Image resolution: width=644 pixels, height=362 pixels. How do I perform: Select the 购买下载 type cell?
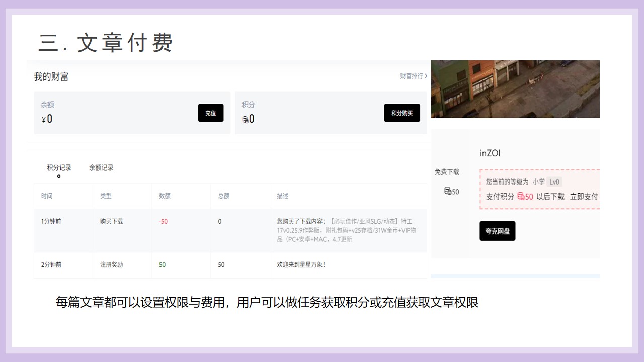click(x=112, y=221)
